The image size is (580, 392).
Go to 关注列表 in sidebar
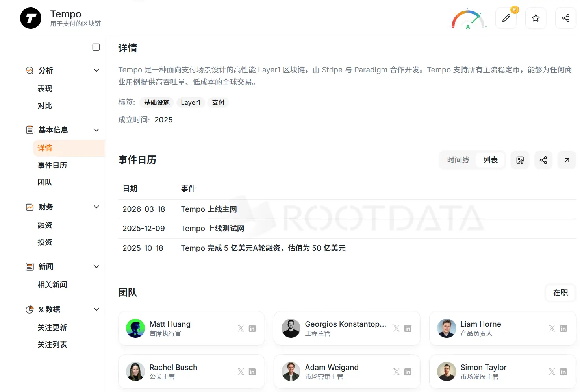click(x=52, y=344)
